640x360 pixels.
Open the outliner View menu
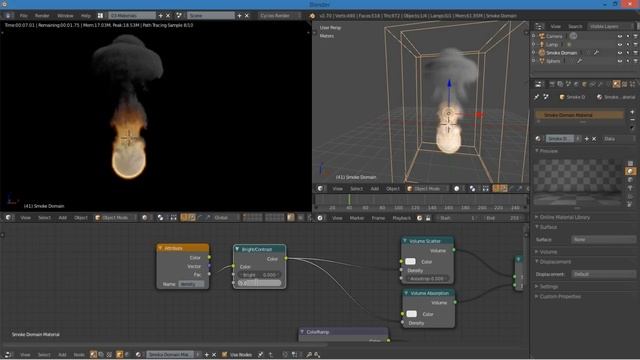point(556,27)
